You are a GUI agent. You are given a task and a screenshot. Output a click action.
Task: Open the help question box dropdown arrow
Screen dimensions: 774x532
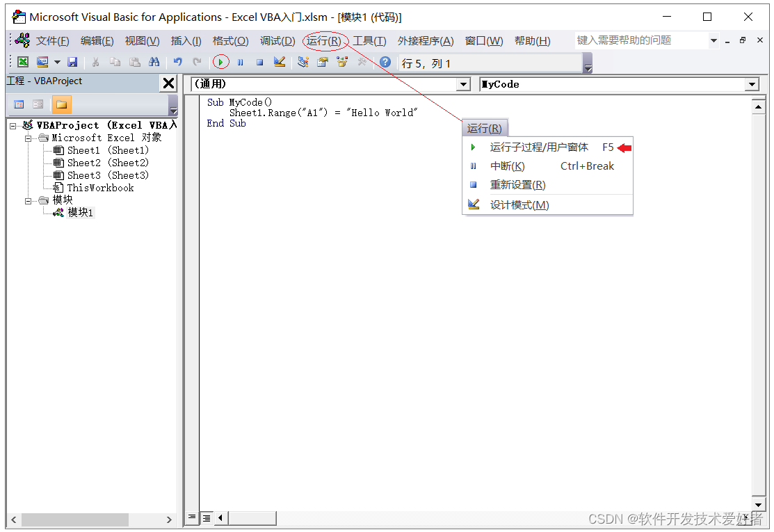[713, 40]
